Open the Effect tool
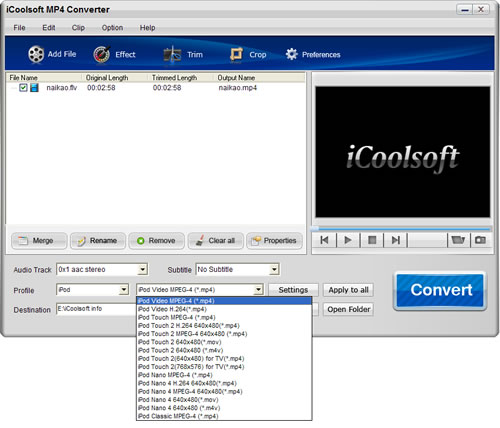This screenshot has height=428, width=500. point(114,54)
